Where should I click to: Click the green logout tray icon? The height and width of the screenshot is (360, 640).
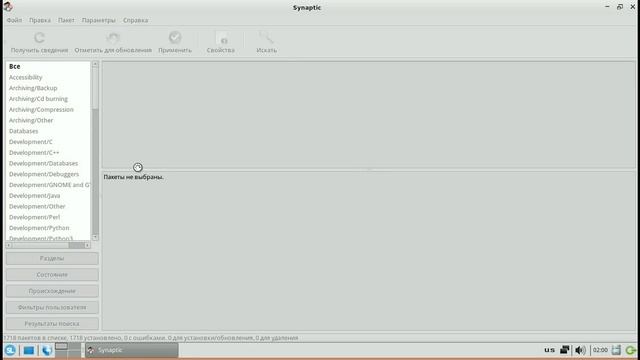click(x=631, y=350)
